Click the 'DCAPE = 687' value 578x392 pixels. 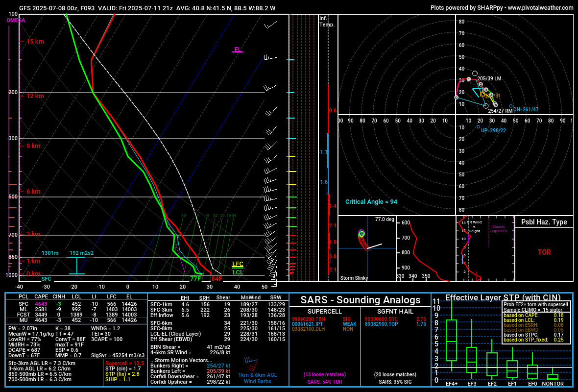[24, 350]
